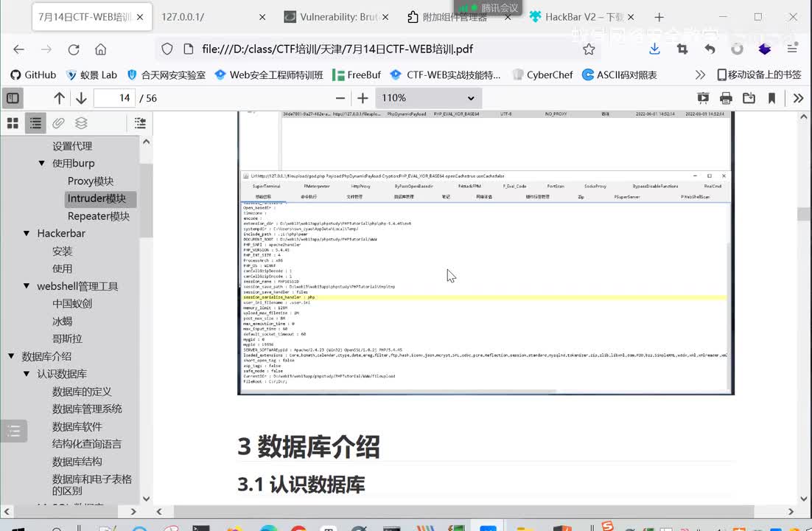812x531 pixels.
Task: Edit the page number field showing 14
Action: pyautogui.click(x=114, y=98)
